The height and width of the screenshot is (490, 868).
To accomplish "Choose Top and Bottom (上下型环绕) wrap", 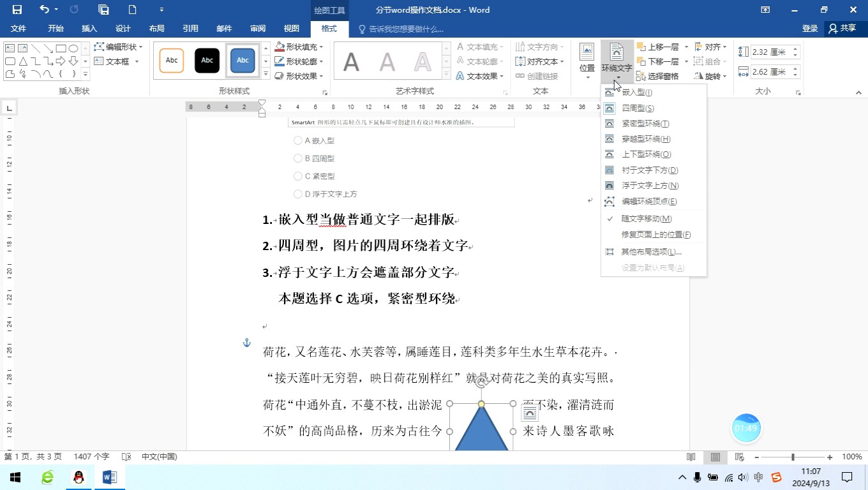I will point(654,154).
